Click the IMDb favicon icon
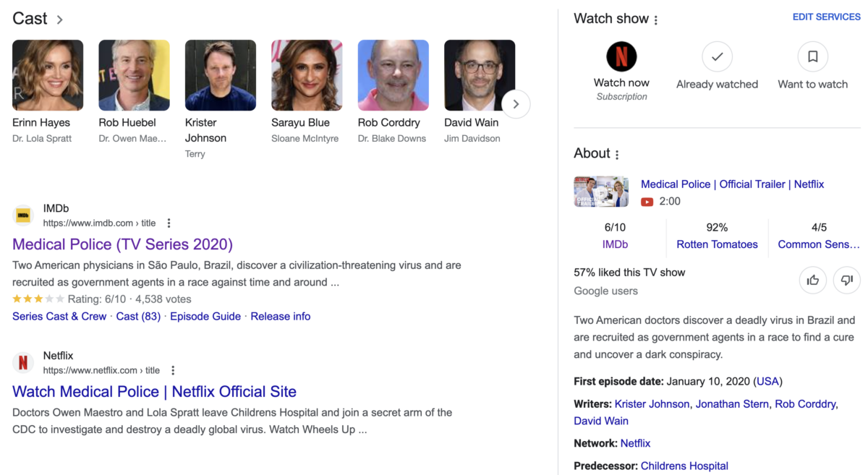This screenshot has width=868, height=475. coord(23,215)
